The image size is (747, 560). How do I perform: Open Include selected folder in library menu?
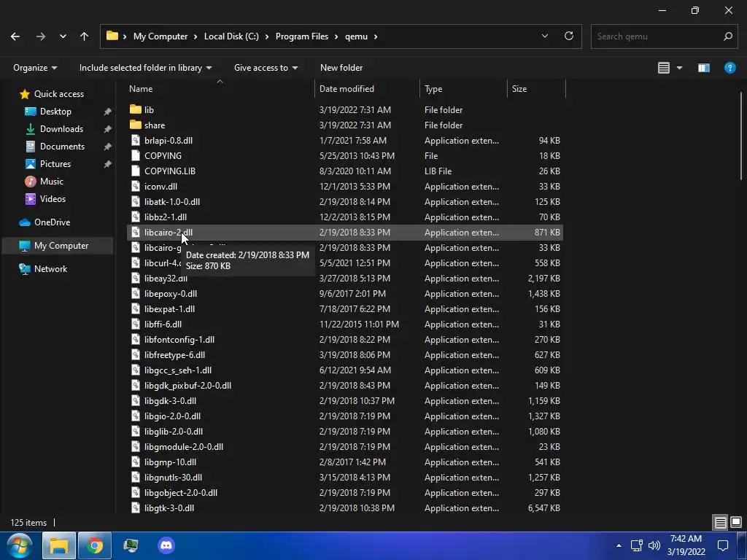point(145,68)
